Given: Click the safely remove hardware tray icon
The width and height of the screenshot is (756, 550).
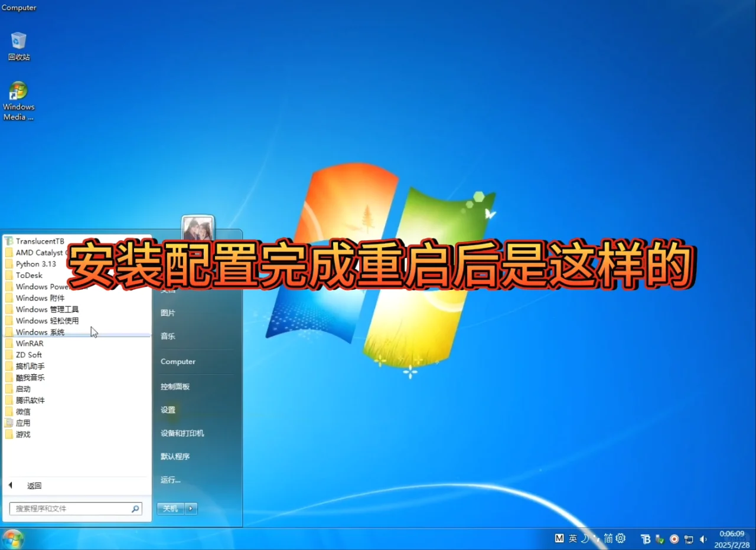Looking at the screenshot, I should pyautogui.click(x=660, y=539).
